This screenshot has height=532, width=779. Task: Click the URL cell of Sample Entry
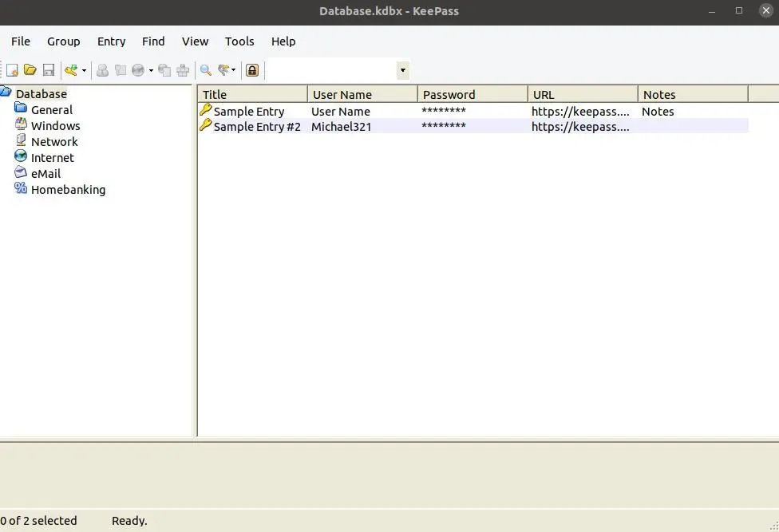coord(580,112)
